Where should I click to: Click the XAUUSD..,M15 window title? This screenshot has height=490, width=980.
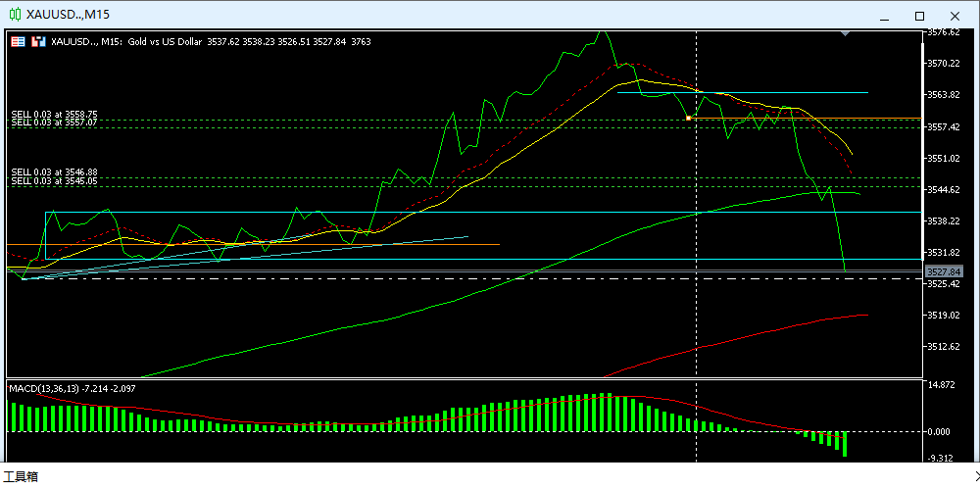click(68, 14)
